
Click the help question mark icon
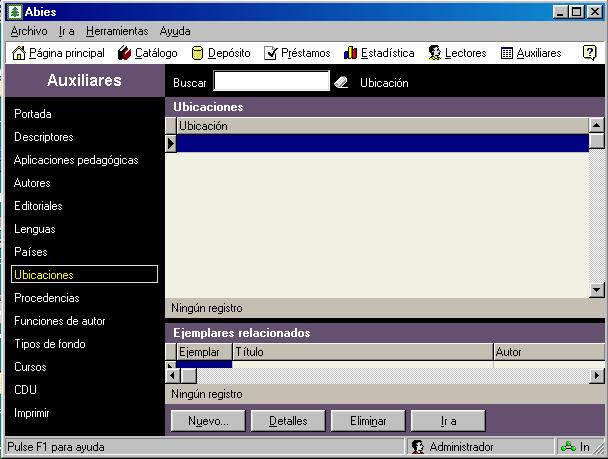click(x=589, y=53)
